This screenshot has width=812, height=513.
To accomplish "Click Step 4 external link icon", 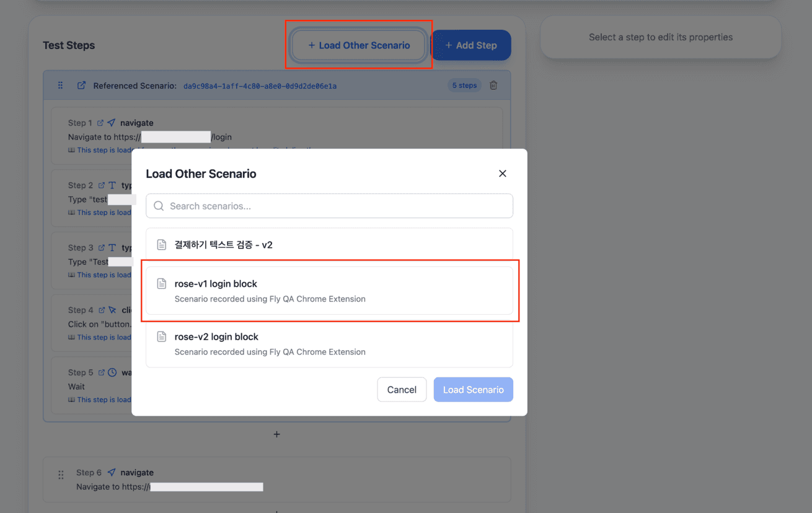I will [x=101, y=310].
